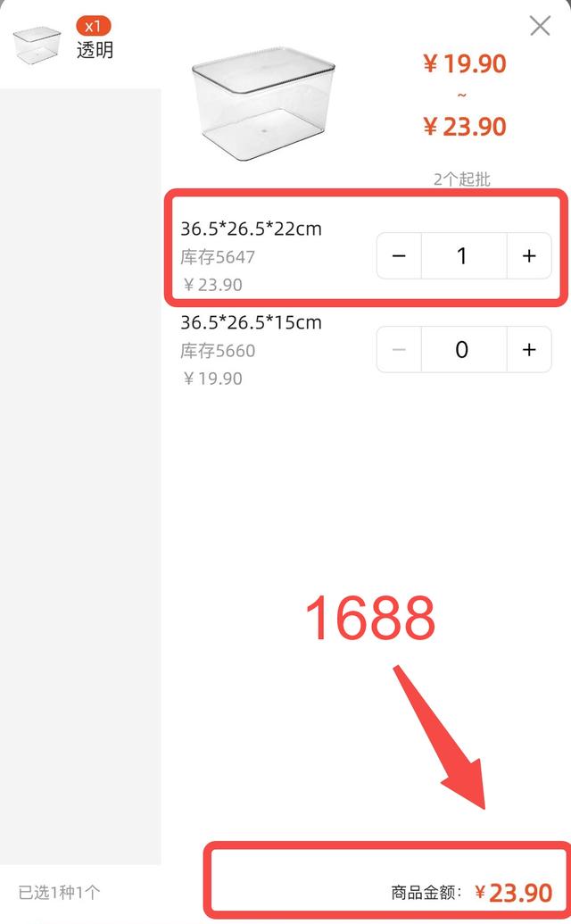Click the 库存5660 stock text
The height and width of the screenshot is (924, 571).
coord(218,351)
